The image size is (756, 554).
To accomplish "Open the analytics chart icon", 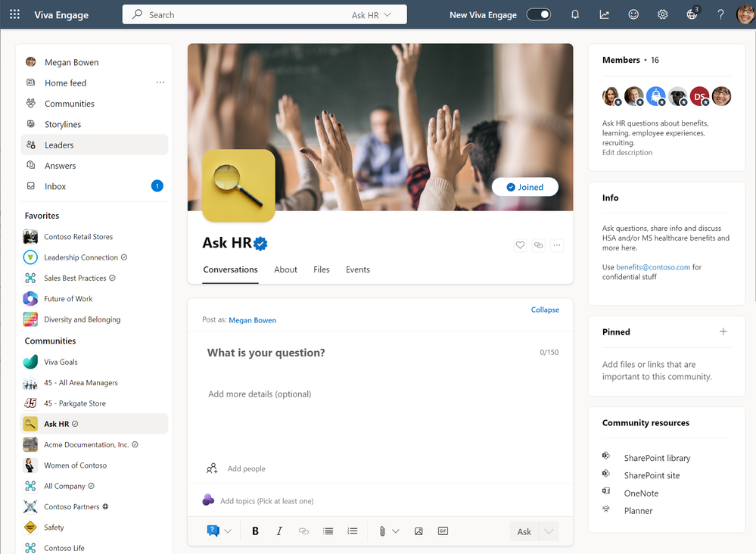I will 604,14.
